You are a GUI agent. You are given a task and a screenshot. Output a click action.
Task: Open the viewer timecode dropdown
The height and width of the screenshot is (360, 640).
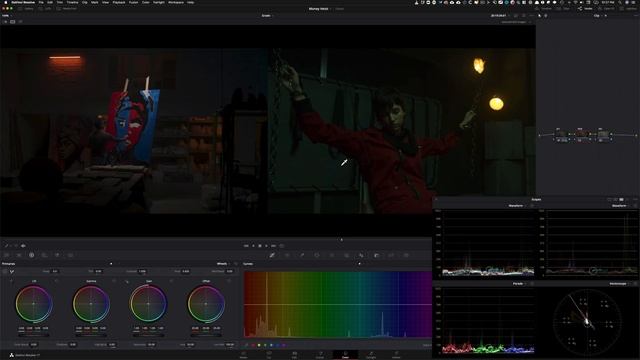(x=500, y=16)
